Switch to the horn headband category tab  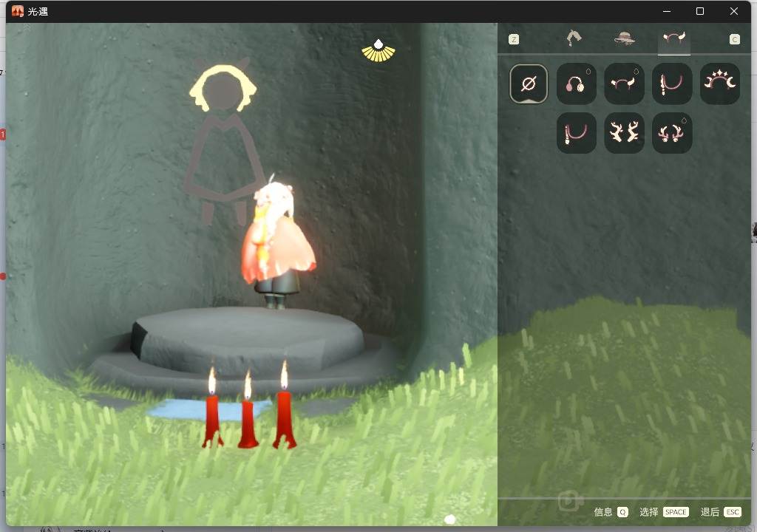674,38
